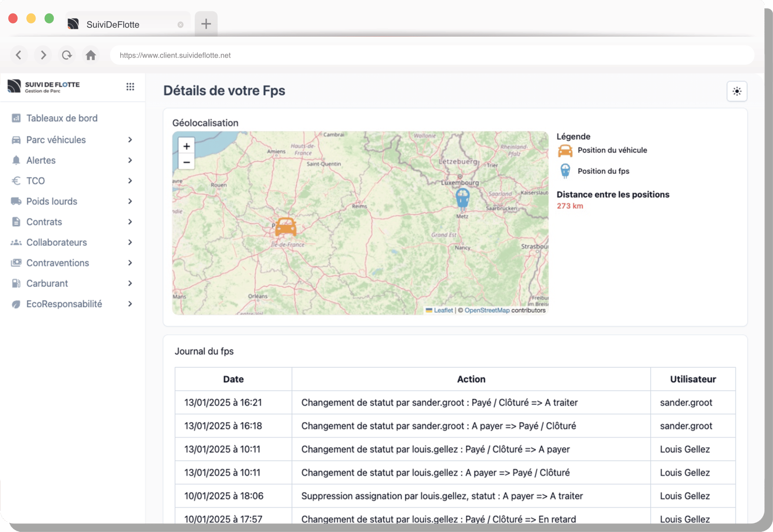This screenshot has width=773, height=532.
Task: Zoom in the map with plus button
Action: click(186, 146)
